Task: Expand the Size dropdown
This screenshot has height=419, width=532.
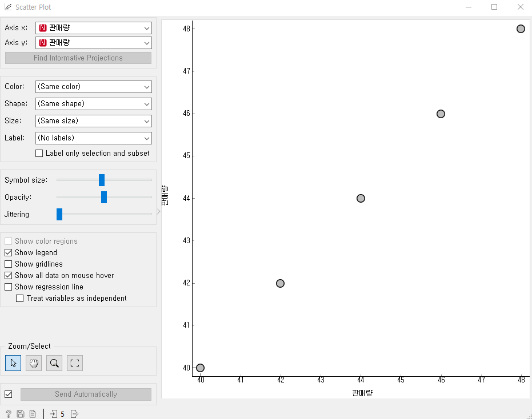Action: tap(94, 121)
